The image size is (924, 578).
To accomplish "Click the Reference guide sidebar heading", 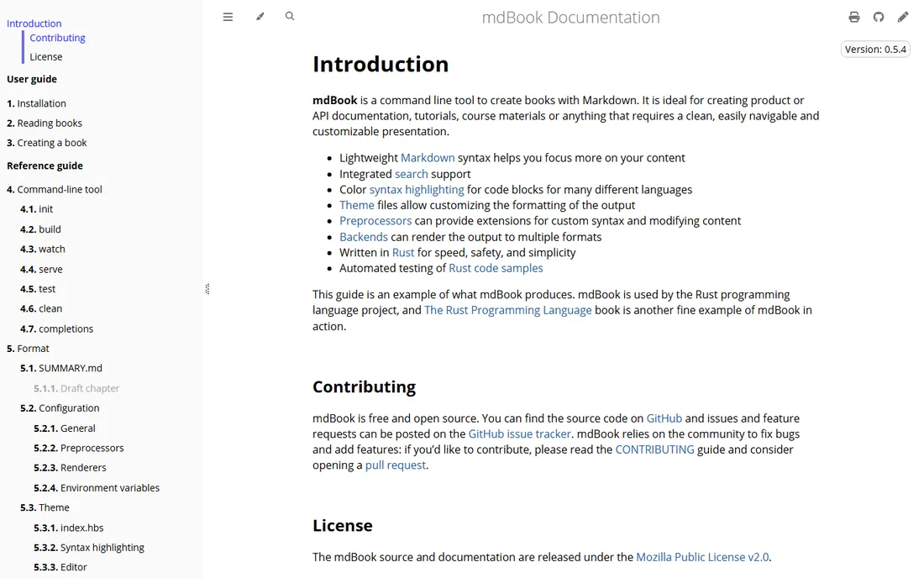I will 45,166.
